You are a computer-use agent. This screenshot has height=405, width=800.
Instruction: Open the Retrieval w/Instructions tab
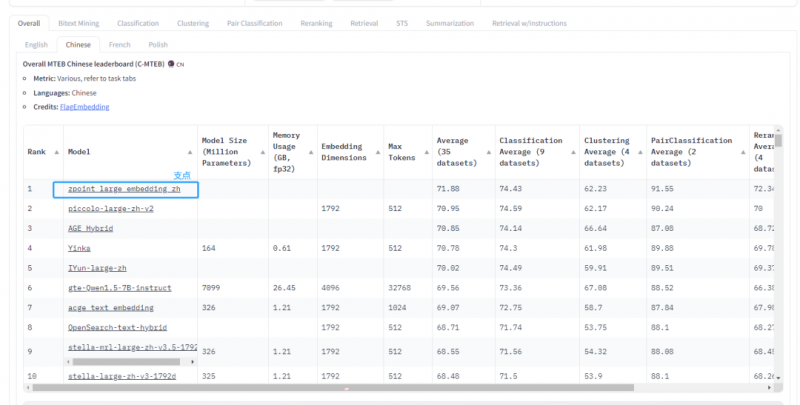[x=529, y=22]
